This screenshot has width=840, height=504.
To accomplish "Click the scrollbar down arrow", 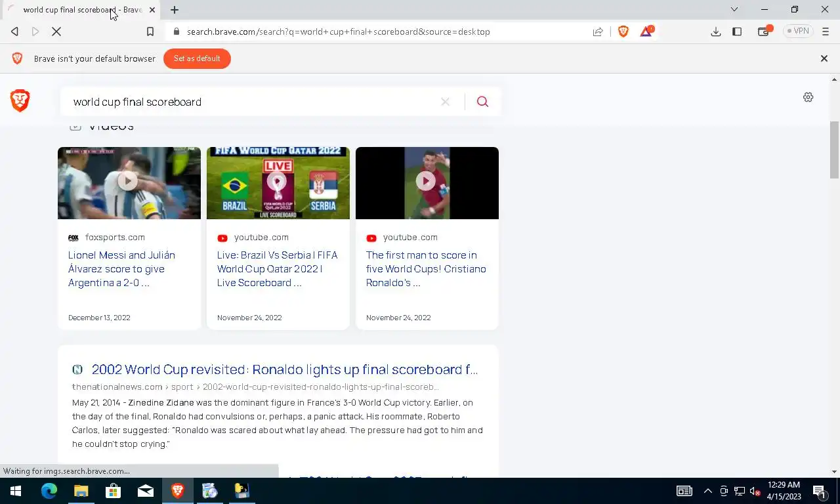I will 834,472.
